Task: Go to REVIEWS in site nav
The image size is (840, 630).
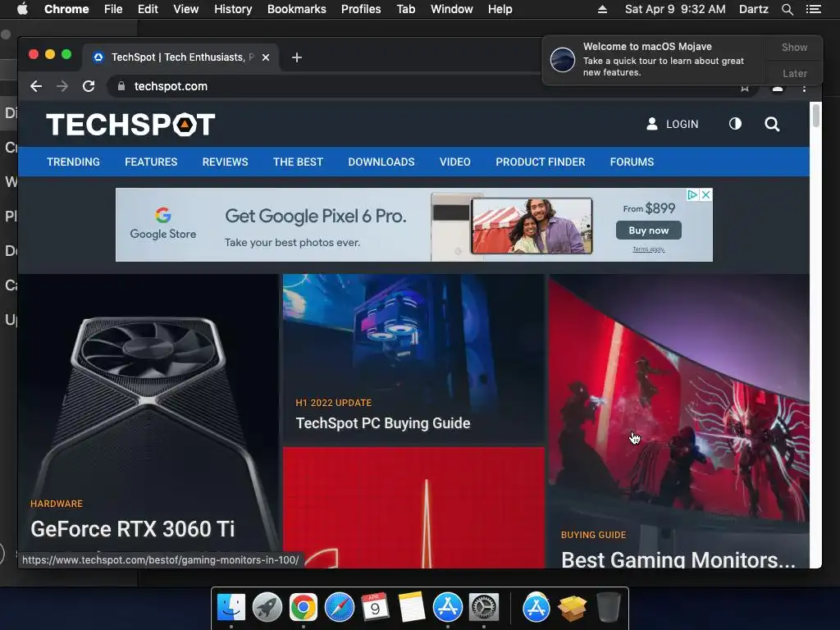Action: click(x=225, y=162)
